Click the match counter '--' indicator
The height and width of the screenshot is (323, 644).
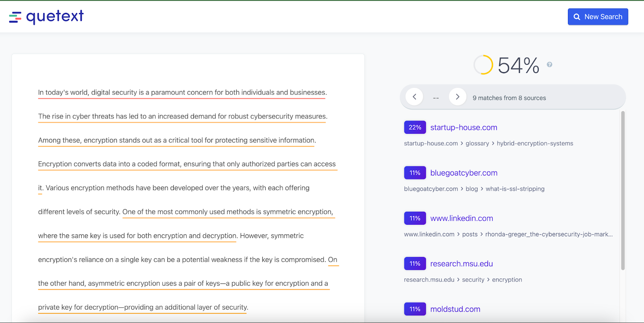click(x=436, y=98)
